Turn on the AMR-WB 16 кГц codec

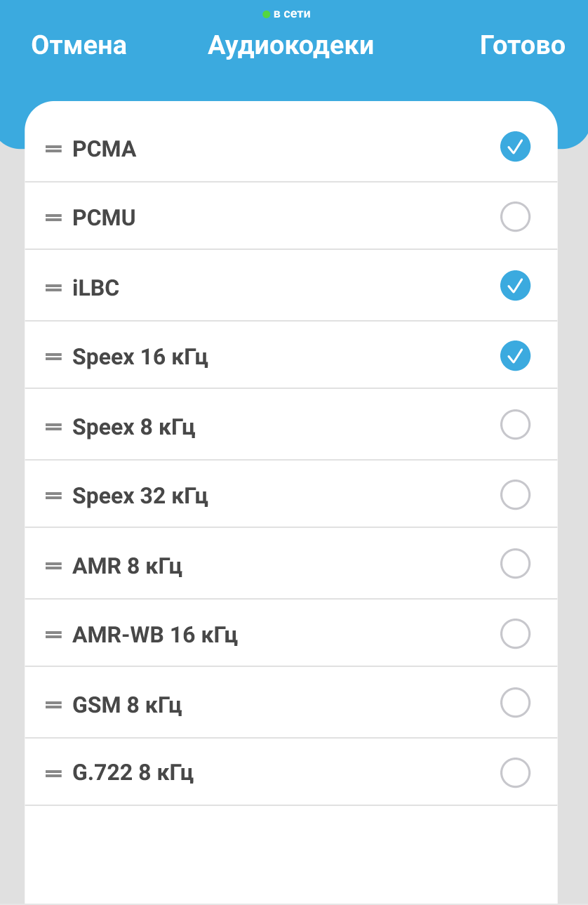tap(515, 633)
